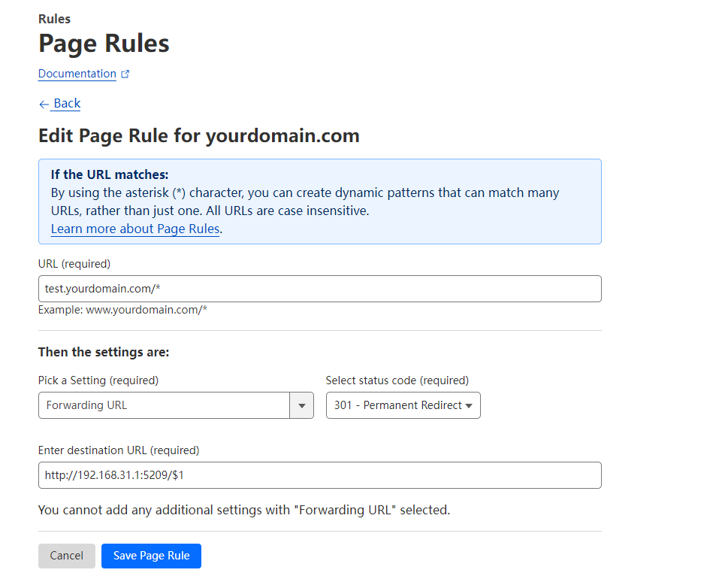This screenshot has height=585, width=728.
Task: Focus the URL field containing test.yourdomain.com/*
Action: [320, 289]
